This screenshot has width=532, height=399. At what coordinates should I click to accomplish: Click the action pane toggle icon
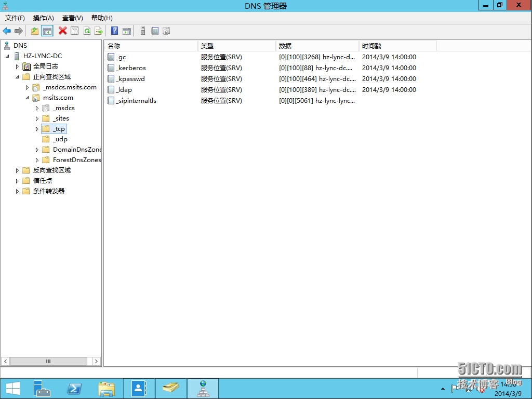point(127,31)
